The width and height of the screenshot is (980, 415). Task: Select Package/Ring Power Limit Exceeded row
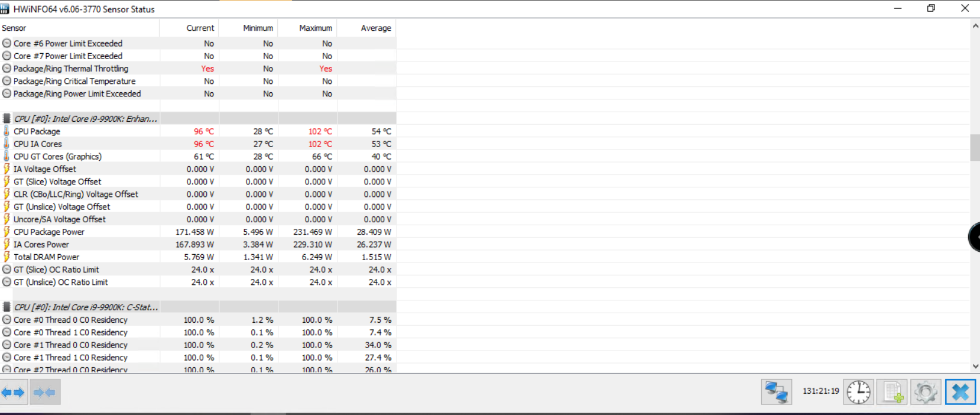click(198, 93)
